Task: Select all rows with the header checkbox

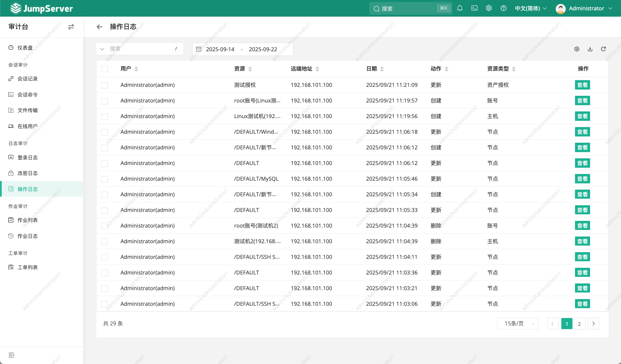Action: click(105, 69)
